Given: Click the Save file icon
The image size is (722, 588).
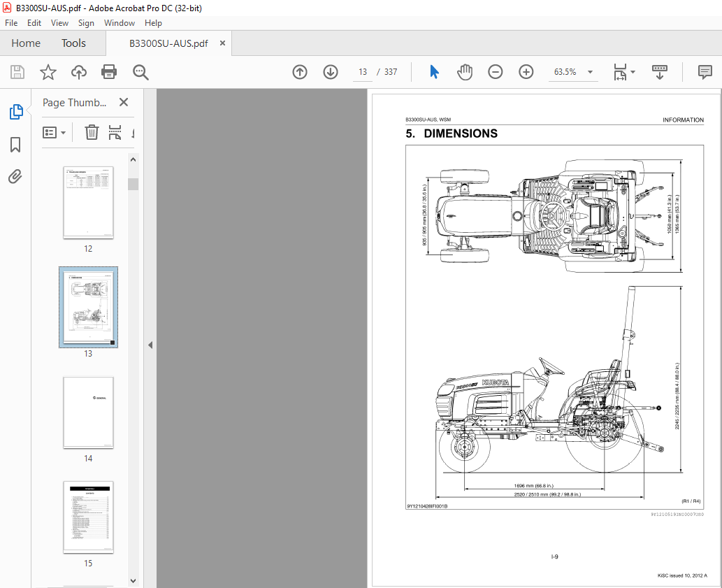Looking at the screenshot, I should click(x=17, y=72).
